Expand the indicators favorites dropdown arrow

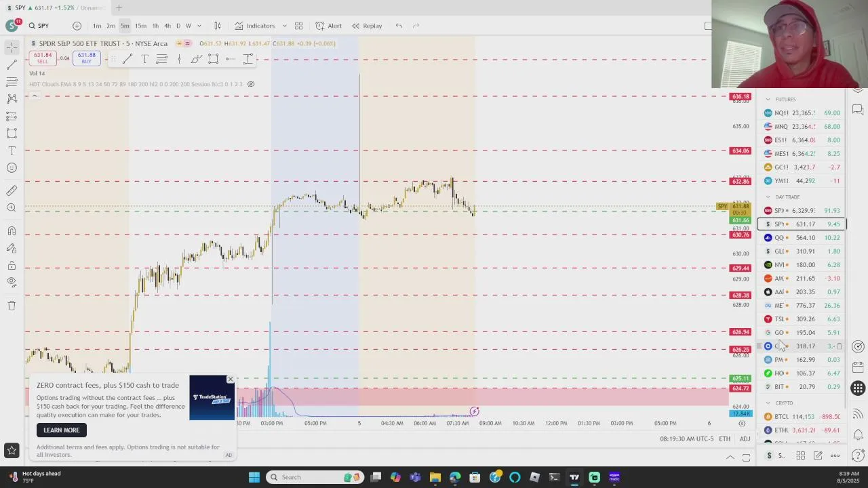click(x=284, y=26)
